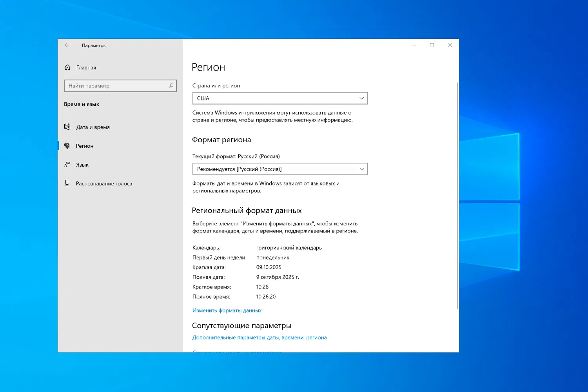This screenshot has height=392, width=588.
Task: Click the Изменить форматы данных link
Action: [x=227, y=310]
